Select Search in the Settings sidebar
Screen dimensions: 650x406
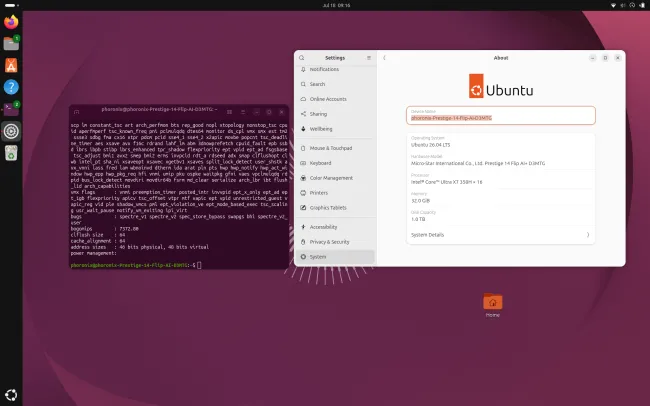tap(335, 84)
